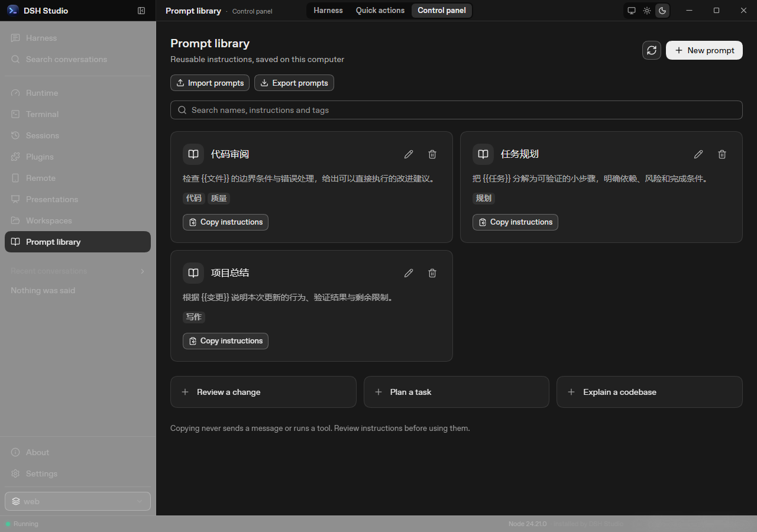Click the Export prompts button
The image size is (757, 532).
point(294,83)
